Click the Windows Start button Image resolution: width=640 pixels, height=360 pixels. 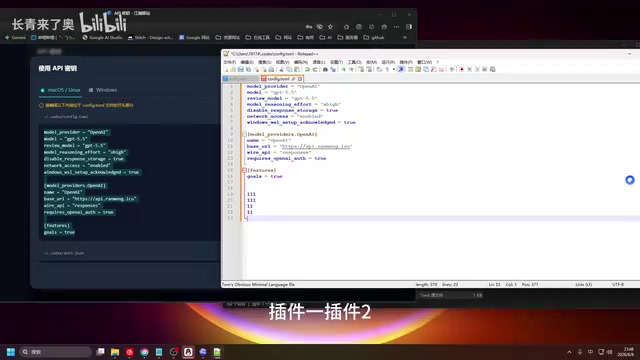point(11,352)
